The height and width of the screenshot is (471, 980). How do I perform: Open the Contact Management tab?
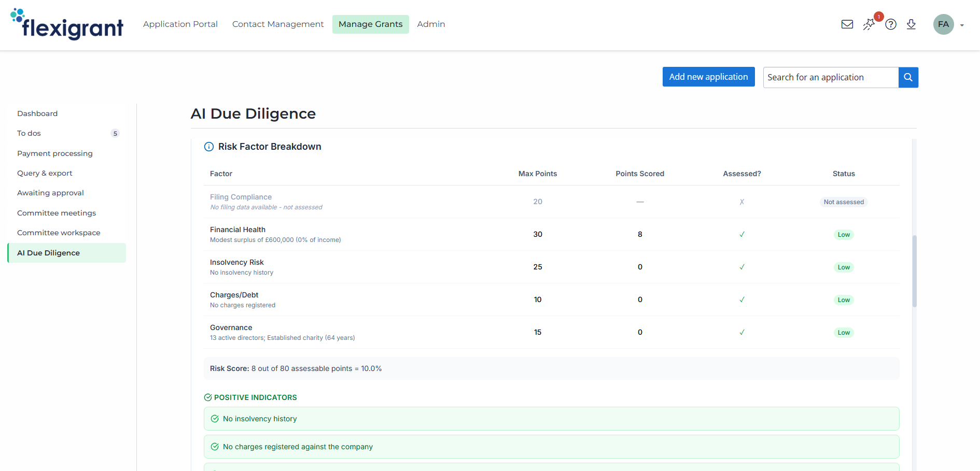pyautogui.click(x=278, y=24)
